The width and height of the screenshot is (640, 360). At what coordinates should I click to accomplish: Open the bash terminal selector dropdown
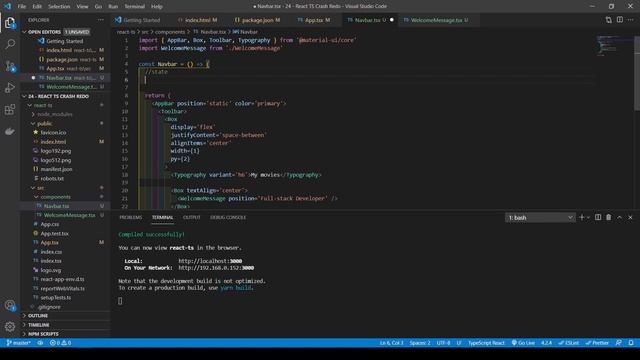click(540, 218)
